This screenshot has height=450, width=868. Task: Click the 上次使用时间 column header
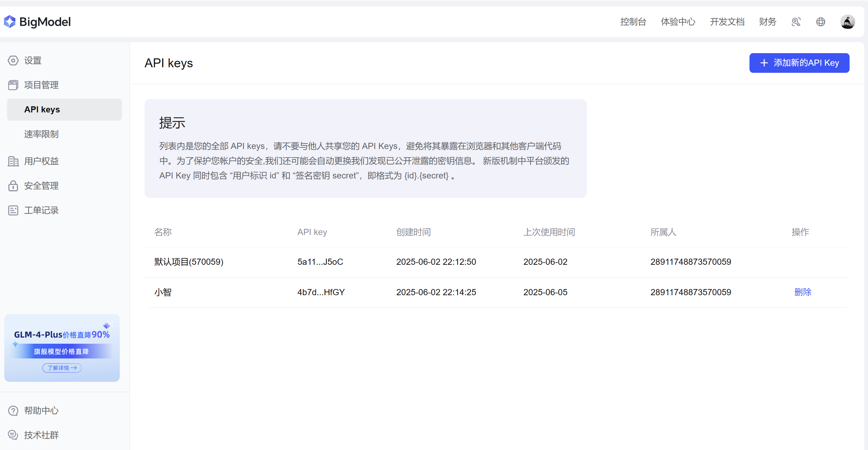pos(549,232)
